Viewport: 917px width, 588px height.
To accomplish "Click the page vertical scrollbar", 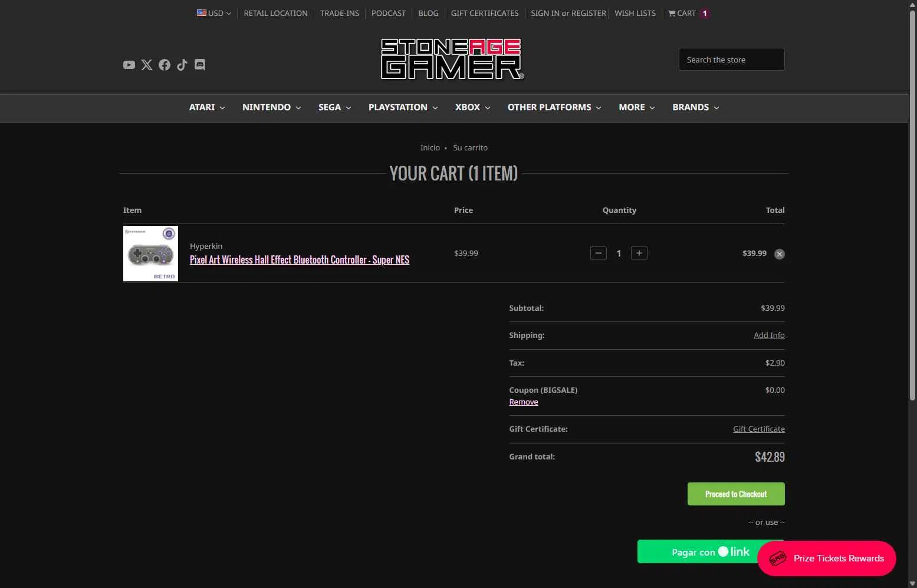I will pos(912,206).
